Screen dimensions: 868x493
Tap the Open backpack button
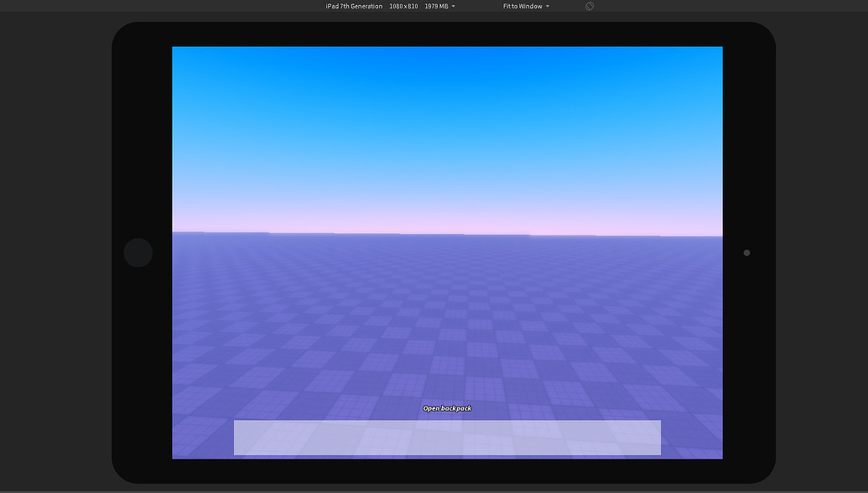447,408
